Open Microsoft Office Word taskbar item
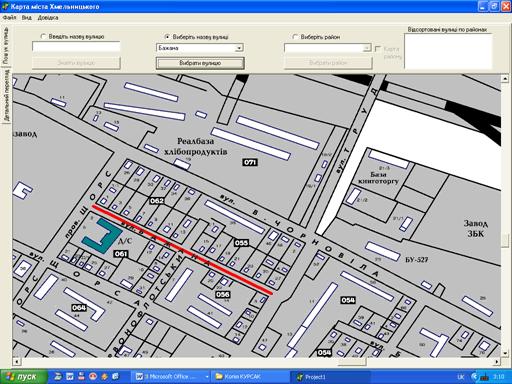Viewport: 512px width, 384px height. [172, 377]
